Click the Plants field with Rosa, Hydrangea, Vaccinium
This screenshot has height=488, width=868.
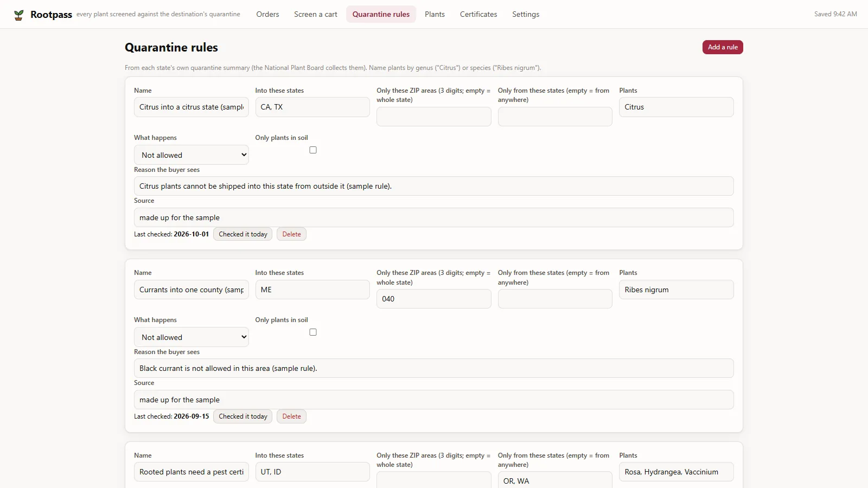[x=676, y=472]
